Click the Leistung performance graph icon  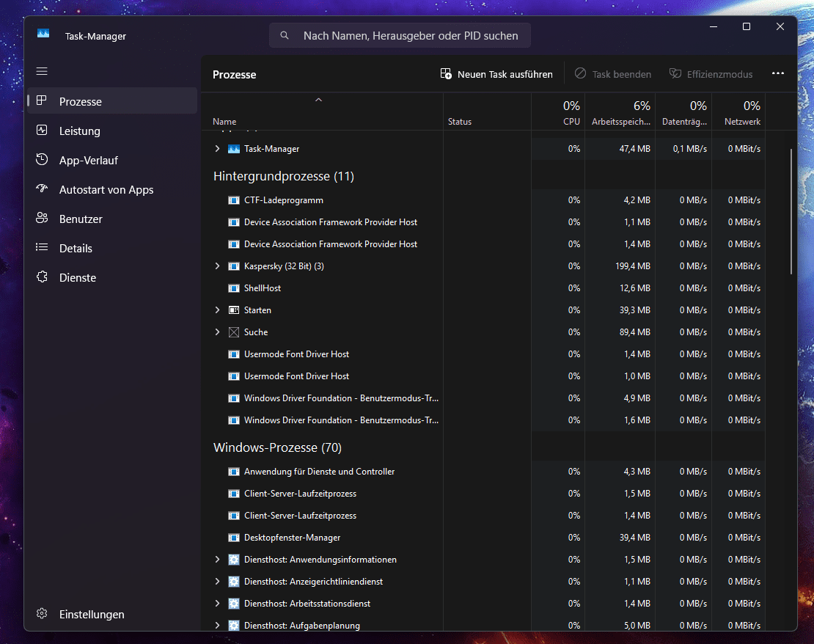42,131
